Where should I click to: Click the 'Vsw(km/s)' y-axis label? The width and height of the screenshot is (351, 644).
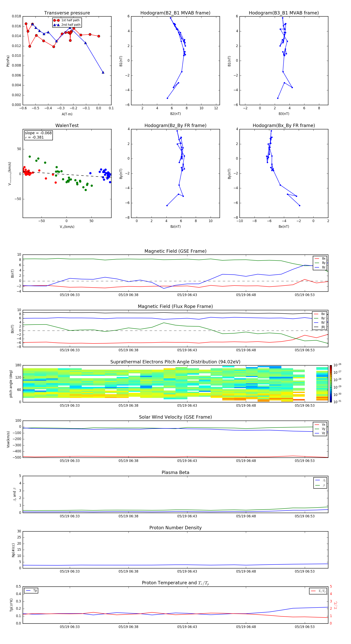coord(8,439)
